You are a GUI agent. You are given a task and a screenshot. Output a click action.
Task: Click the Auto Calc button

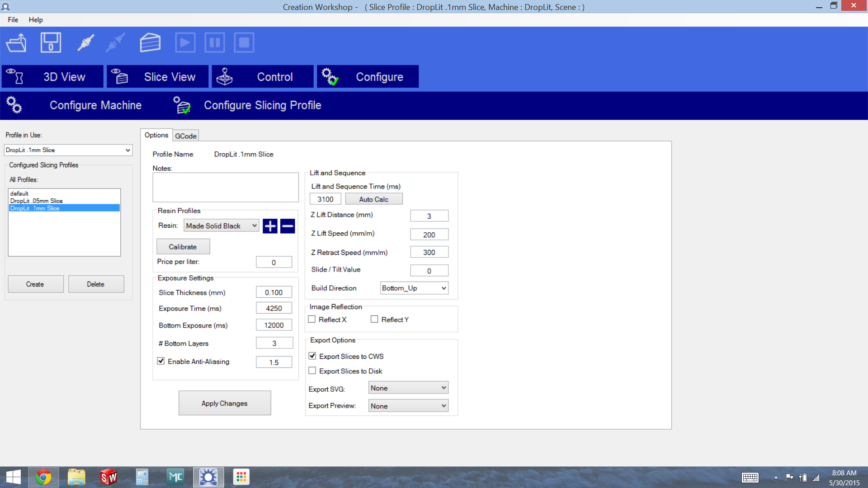(373, 199)
